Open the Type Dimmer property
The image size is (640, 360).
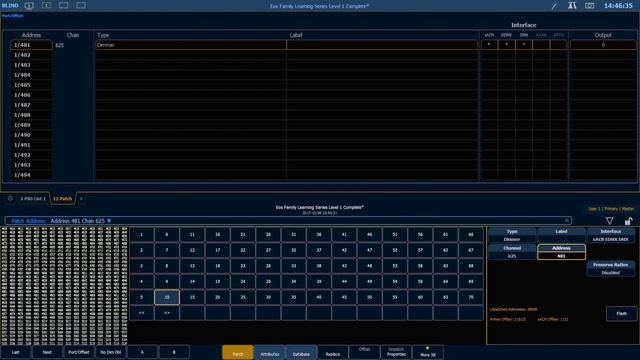click(512, 236)
